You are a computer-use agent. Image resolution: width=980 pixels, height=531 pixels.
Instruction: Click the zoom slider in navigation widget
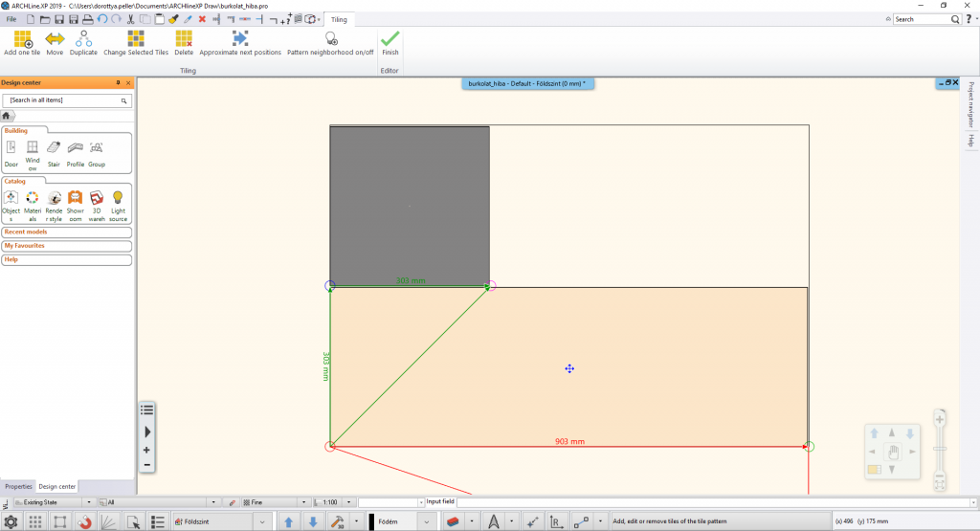click(940, 451)
